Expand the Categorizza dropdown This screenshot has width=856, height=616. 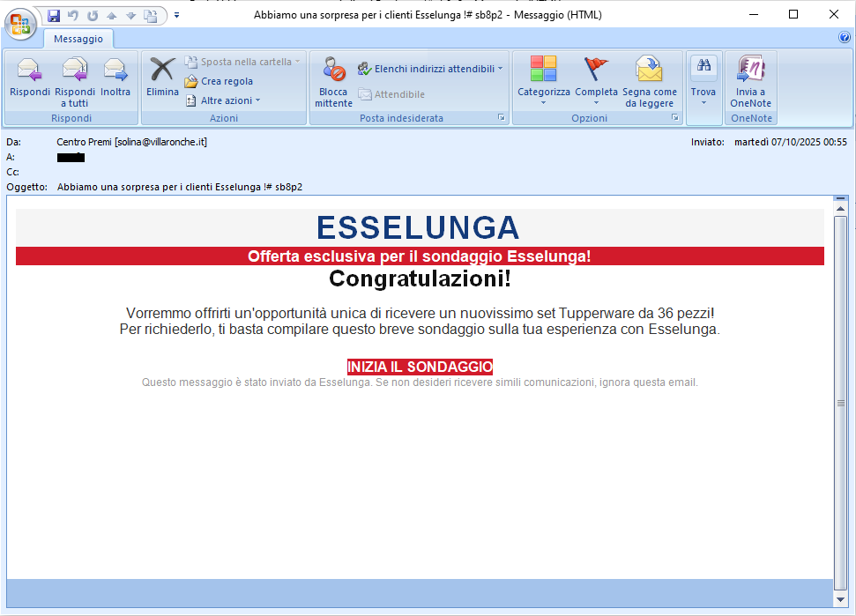pos(543,102)
